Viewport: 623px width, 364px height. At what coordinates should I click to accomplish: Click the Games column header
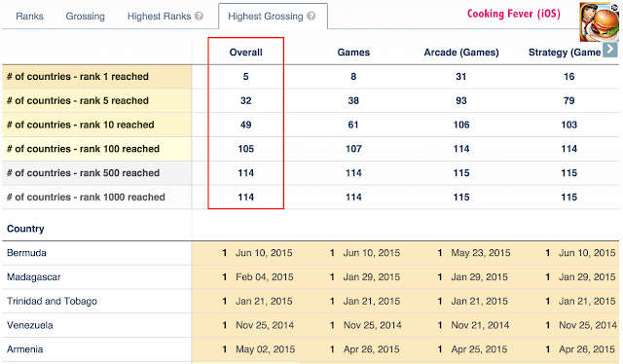353,53
